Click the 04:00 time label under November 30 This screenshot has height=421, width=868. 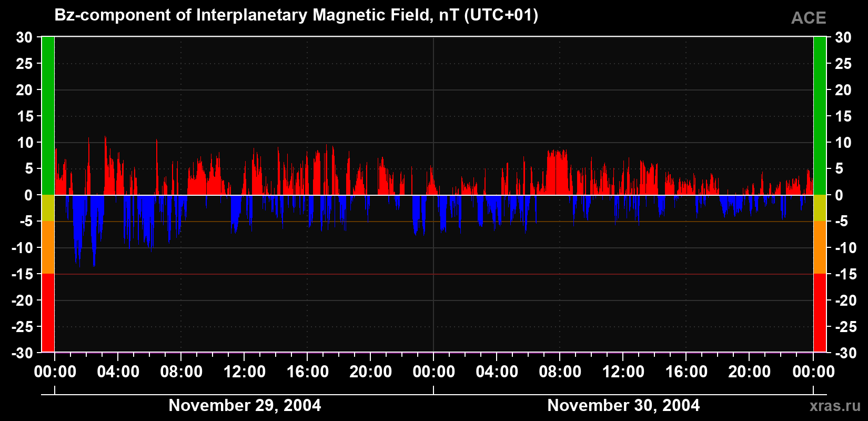click(497, 372)
